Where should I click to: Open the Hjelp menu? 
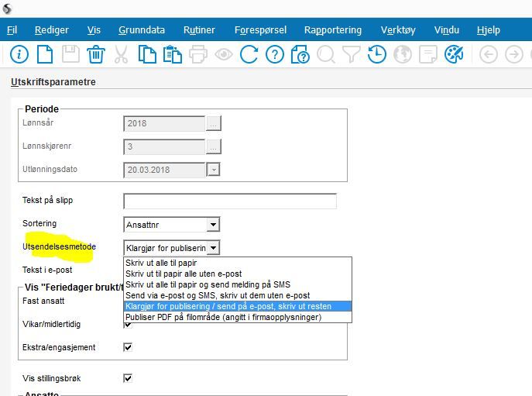(x=488, y=30)
